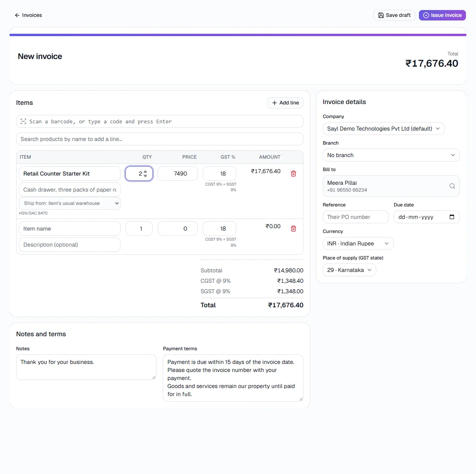Edit the Payment terms textarea

click(233, 378)
